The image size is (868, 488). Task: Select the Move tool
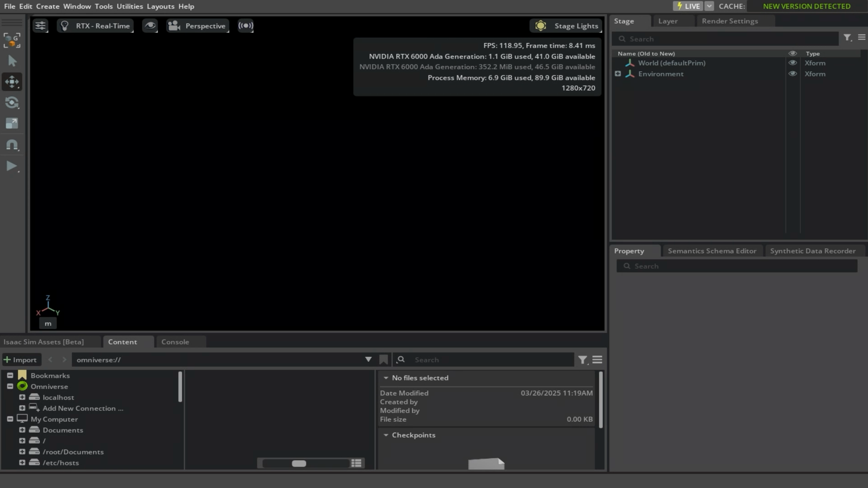(x=12, y=82)
